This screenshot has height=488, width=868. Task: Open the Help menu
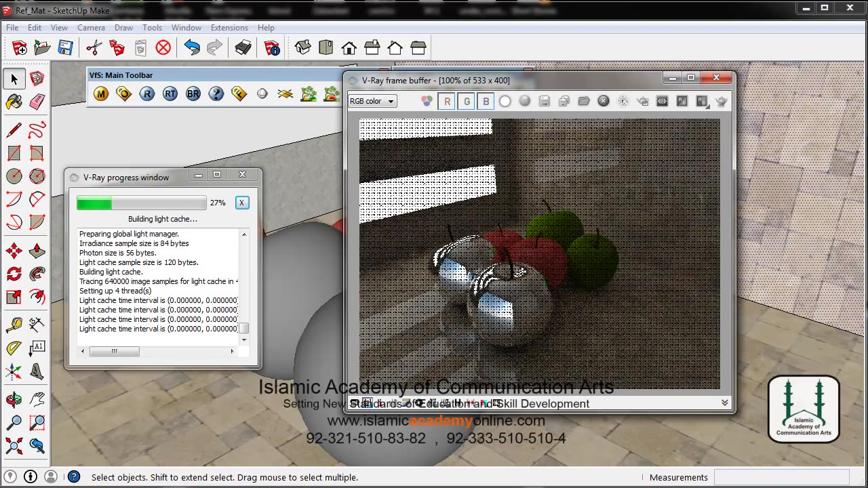(266, 28)
